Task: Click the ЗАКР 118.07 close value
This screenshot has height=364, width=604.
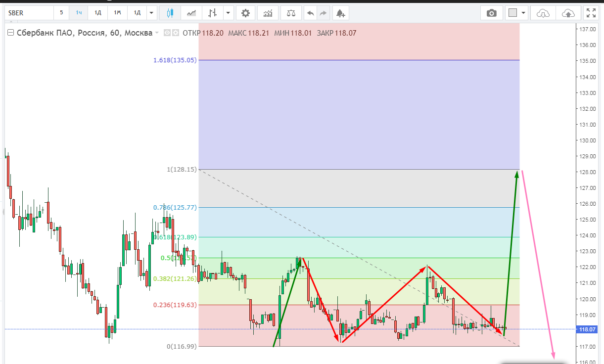Action: tap(336, 33)
